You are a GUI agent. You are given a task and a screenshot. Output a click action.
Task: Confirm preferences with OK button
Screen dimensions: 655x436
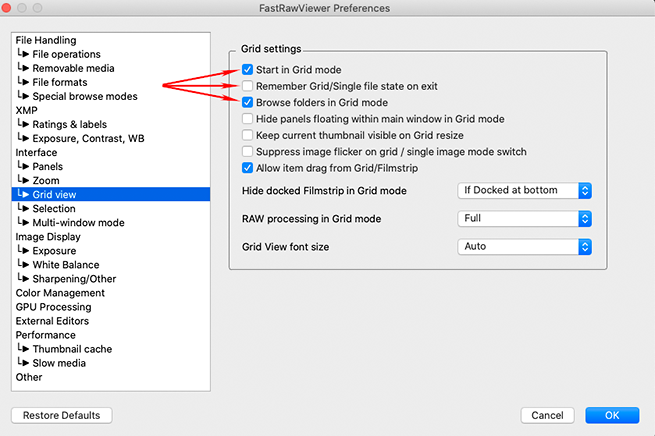point(612,415)
